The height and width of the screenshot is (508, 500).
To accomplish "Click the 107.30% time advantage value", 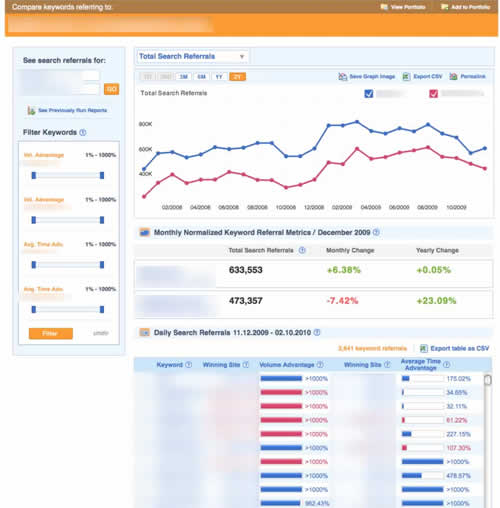I will coord(458,448).
